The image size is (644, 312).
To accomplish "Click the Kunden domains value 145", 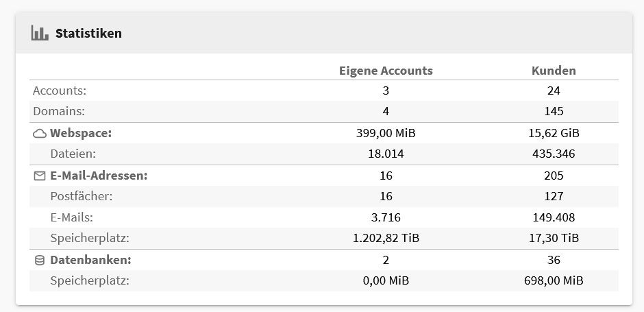I will [554, 111].
